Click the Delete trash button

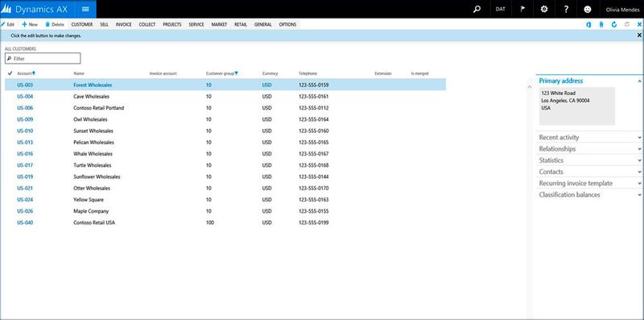[x=55, y=25]
